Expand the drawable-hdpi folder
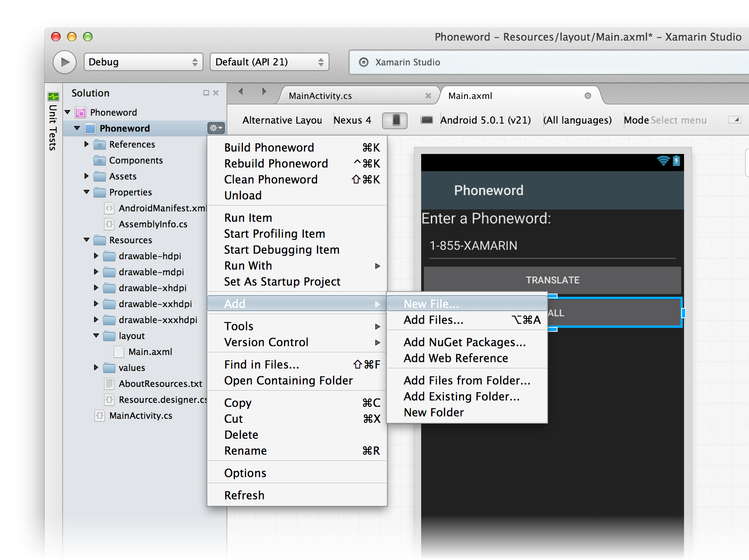Image resolution: width=749 pixels, height=560 pixels. [x=96, y=256]
